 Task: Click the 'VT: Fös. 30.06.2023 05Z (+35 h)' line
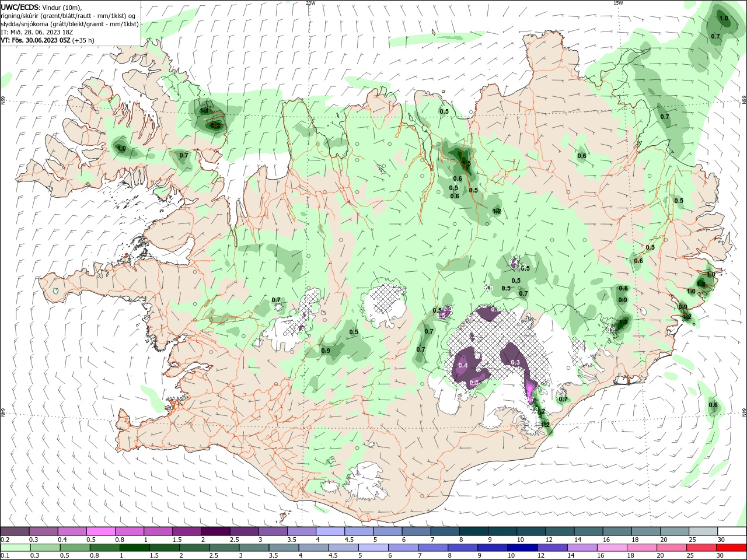tap(47, 40)
